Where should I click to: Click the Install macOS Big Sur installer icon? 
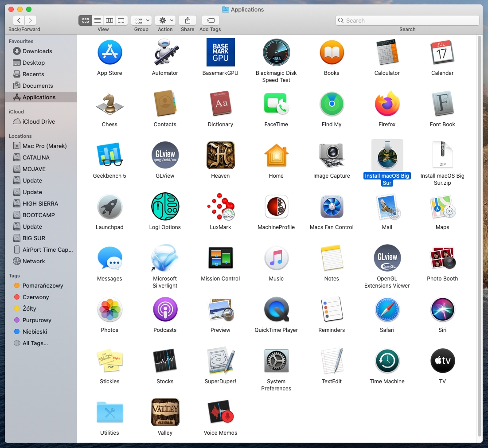coord(387,155)
